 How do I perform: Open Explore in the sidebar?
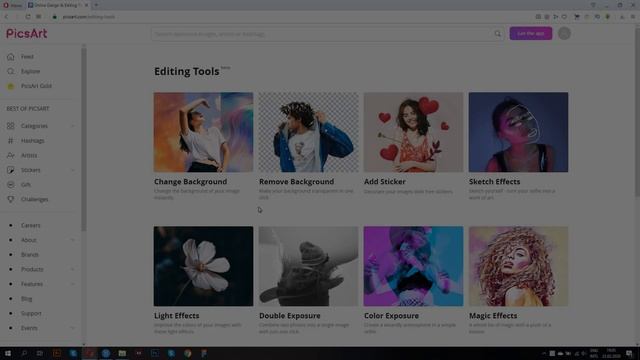click(31, 71)
